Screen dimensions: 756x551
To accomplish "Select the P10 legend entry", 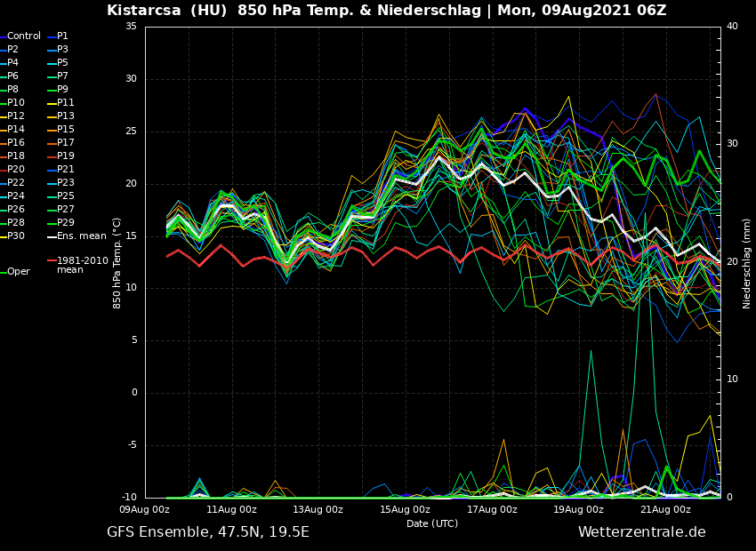I will pos(16,103).
